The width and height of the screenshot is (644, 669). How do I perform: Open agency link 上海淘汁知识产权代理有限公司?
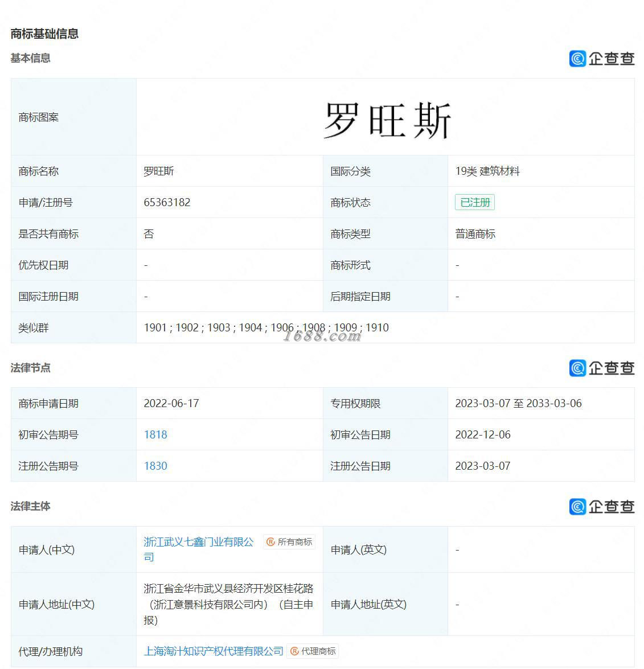point(214,651)
